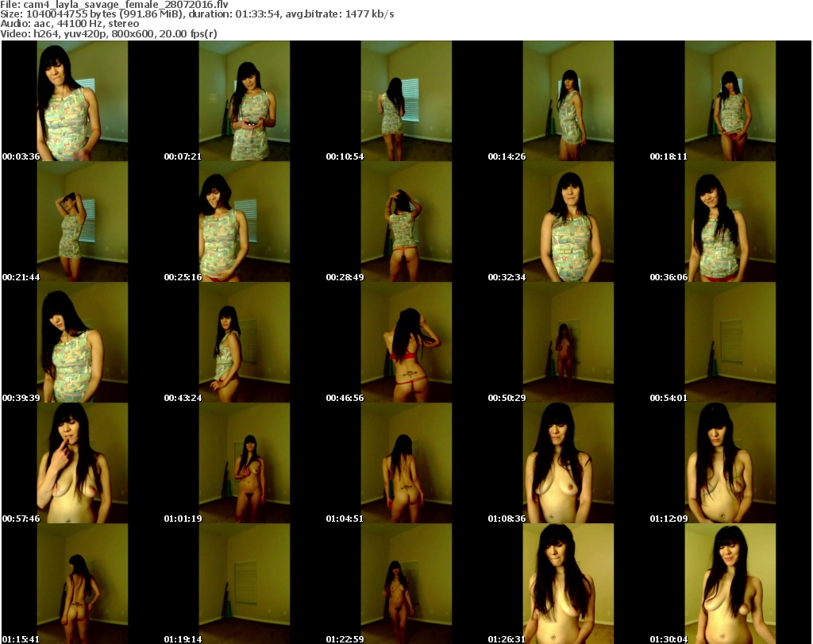The height and width of the screenshot is (644, 813).
Task: Open the frame at 00:36:06
Action: point(730,222)
